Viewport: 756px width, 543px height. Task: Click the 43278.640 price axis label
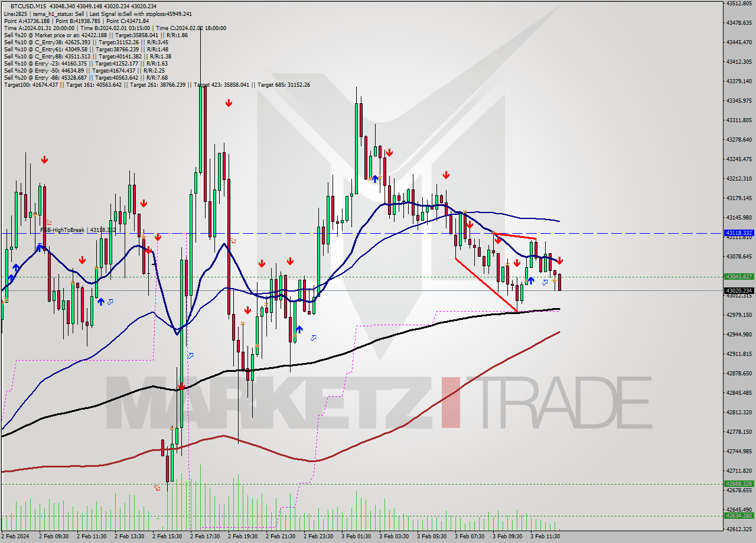[x=739, y=139]
